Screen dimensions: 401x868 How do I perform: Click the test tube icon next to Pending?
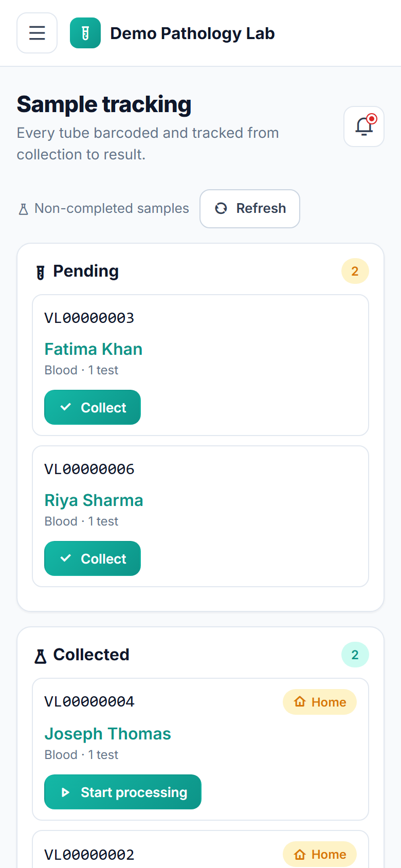(x=41, y=272)
